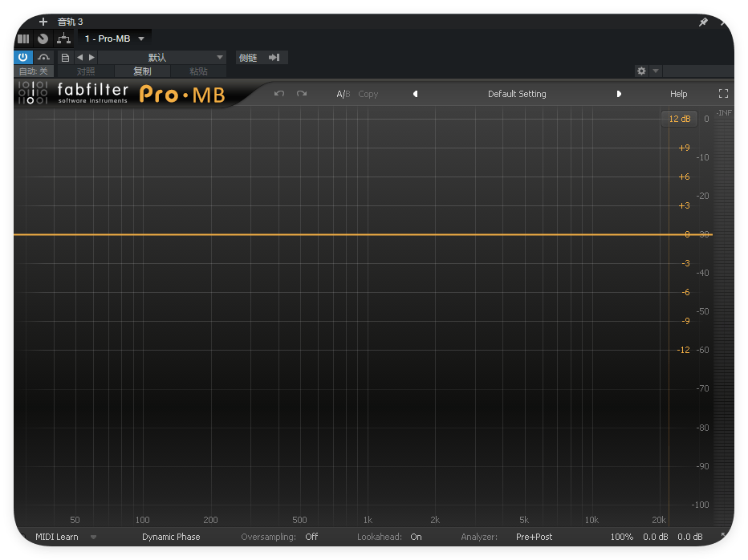Click the -12 dB scale label
The height and width of the screenshot is (560, 748).
683,350
